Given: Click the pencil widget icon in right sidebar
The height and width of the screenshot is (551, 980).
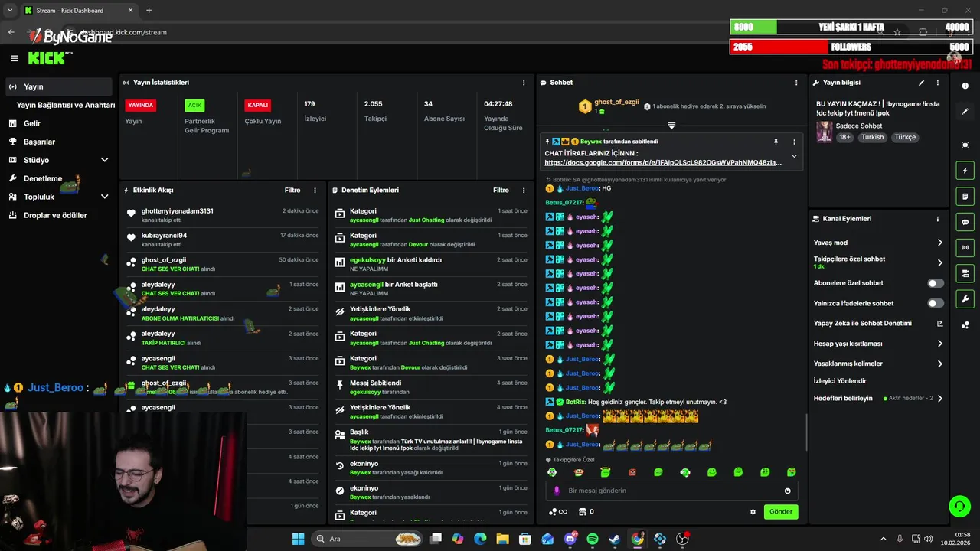Looking at the screenshot, I should pyautogui.click(x=965, y=112).
